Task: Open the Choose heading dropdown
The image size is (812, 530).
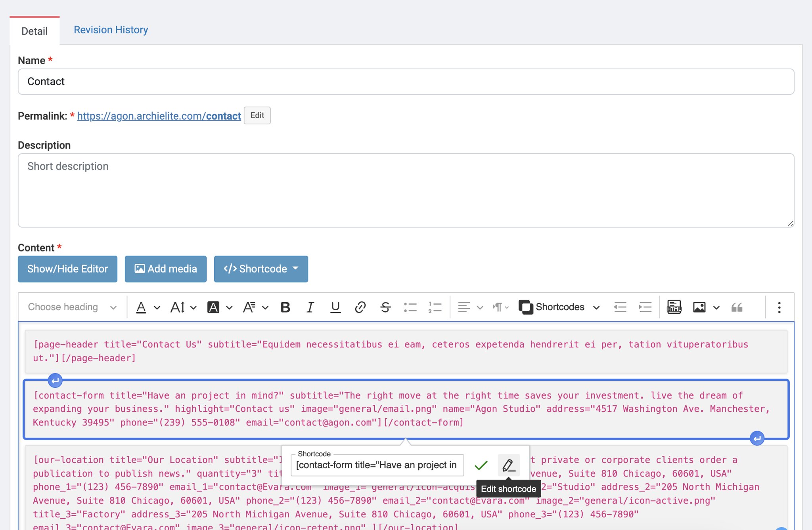Action: pos(72,307)
